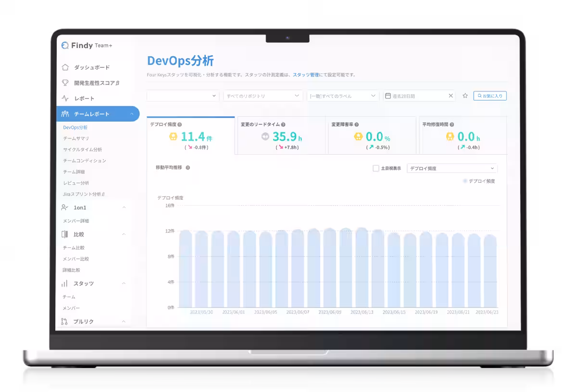The image size is (577, 392).
Task: Open the chart metric デプロイ頻度 dropdown
Action: tap(452, 169)
